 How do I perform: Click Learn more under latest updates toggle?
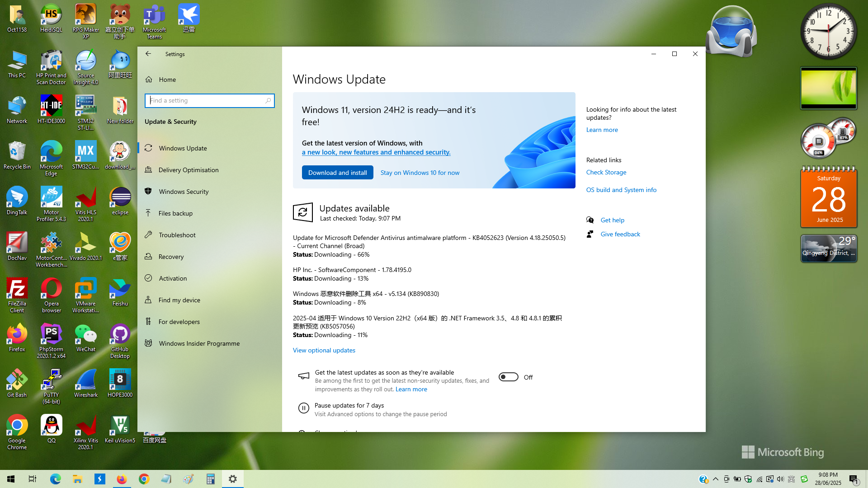tap(411, 389)
